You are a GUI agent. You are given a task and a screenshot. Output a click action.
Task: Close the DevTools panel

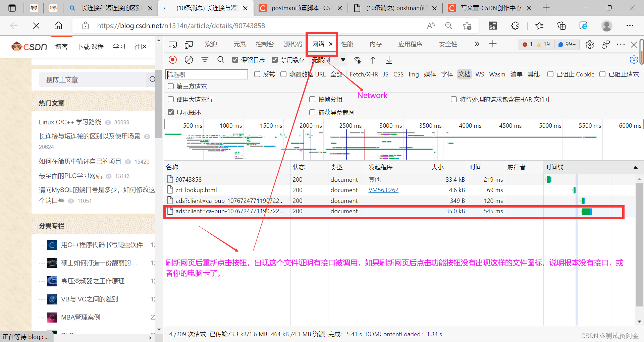click(634, 44)
